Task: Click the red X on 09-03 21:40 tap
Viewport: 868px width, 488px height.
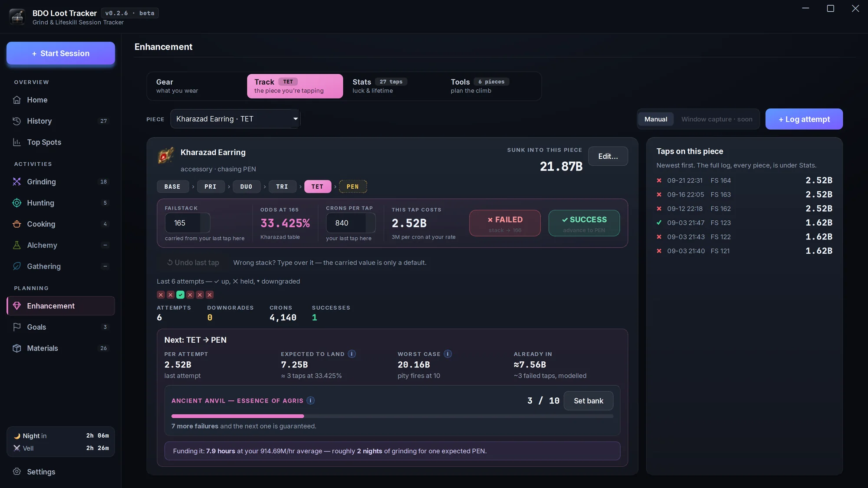Action: pos(659,251)
